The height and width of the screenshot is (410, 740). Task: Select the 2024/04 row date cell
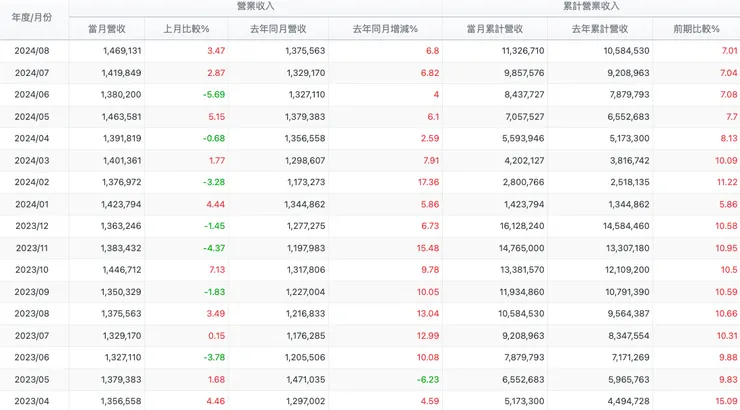pyautogui.click(x=32, y=138)
